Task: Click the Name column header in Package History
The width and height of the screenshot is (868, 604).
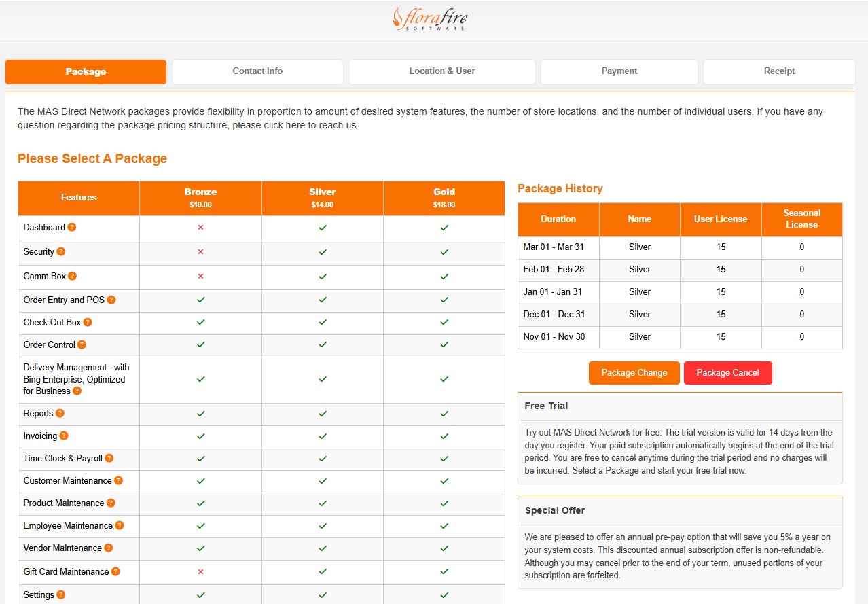Action: 640,219
